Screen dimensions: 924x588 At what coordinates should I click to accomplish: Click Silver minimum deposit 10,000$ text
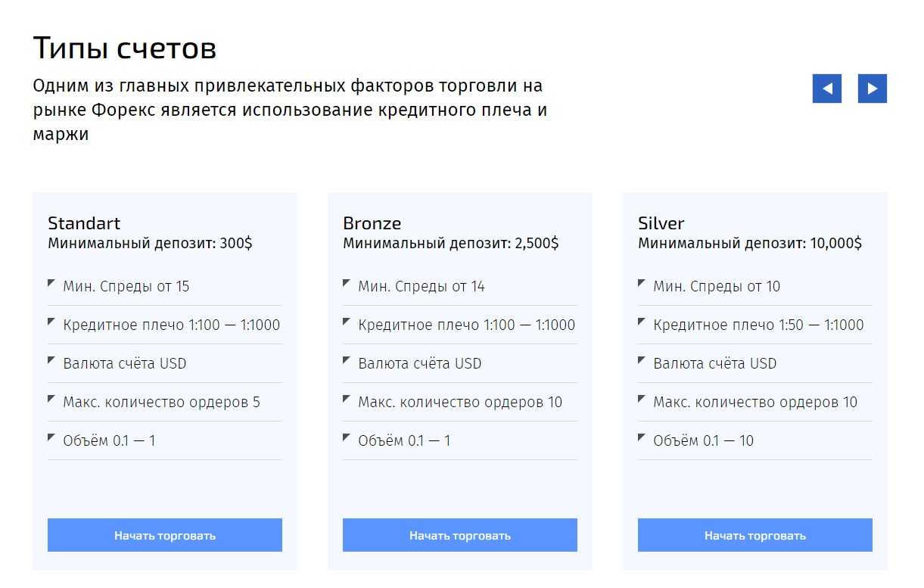(x=749, y=244)
